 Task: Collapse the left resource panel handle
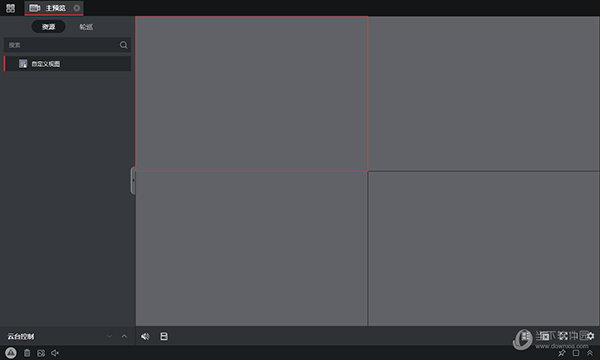[x=133, y=180]
